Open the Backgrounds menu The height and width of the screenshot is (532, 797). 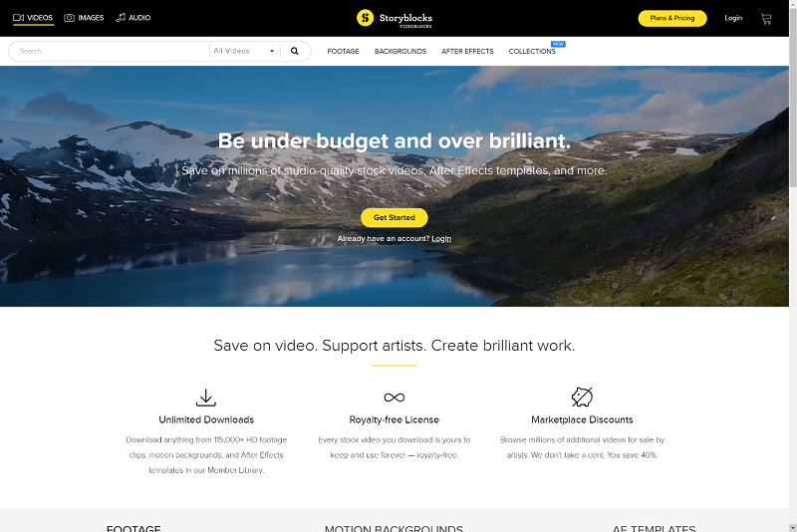(400, 52)
